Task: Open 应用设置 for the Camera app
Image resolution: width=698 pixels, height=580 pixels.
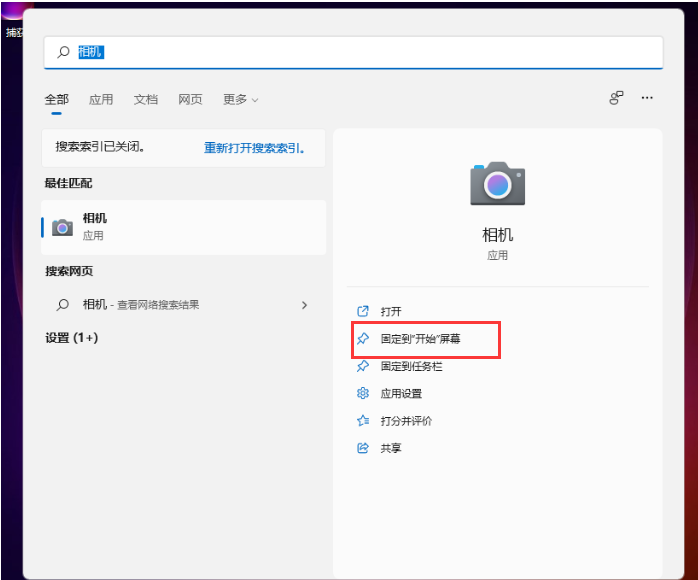Action: (x=401, y=393)
